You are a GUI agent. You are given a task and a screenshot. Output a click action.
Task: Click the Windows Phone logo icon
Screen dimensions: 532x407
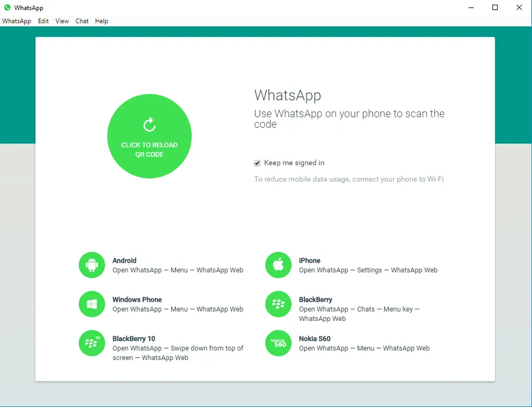pyautogui.click(x=91, y=304)
